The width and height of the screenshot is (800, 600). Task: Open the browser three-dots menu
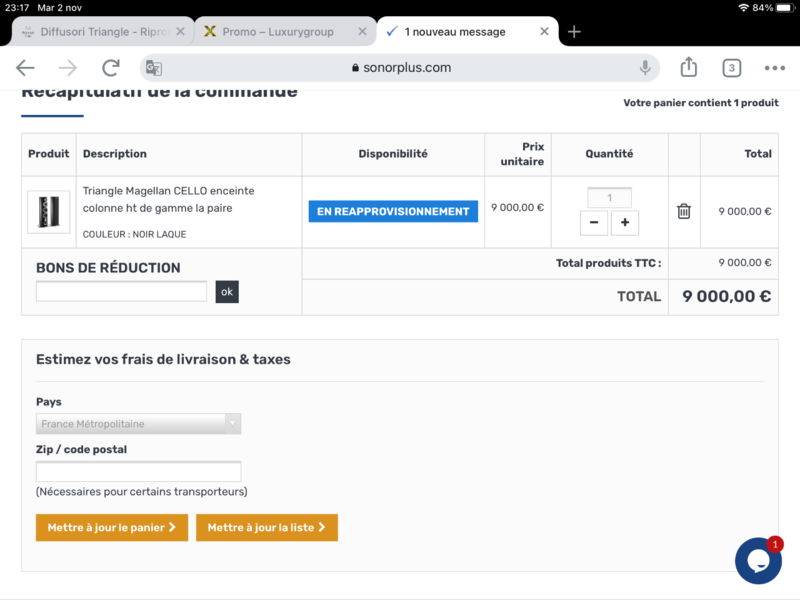tap(774, 68)
